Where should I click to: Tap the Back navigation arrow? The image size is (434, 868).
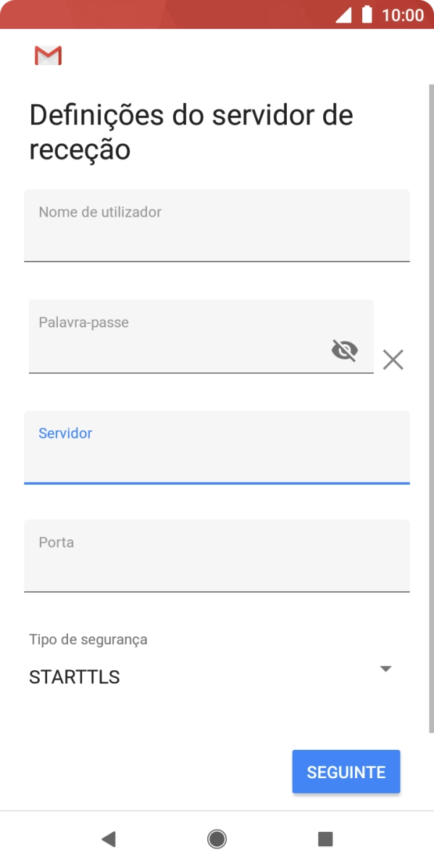click(x=108, y=839)
